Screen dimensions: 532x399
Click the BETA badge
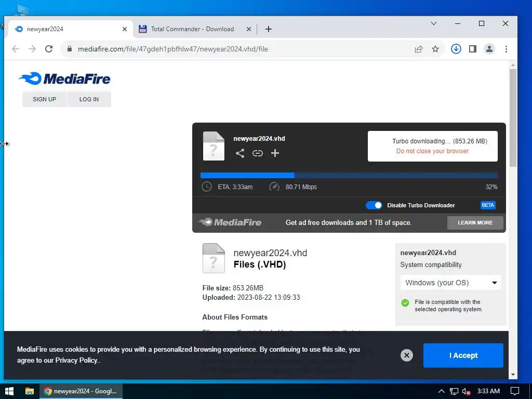488,205
